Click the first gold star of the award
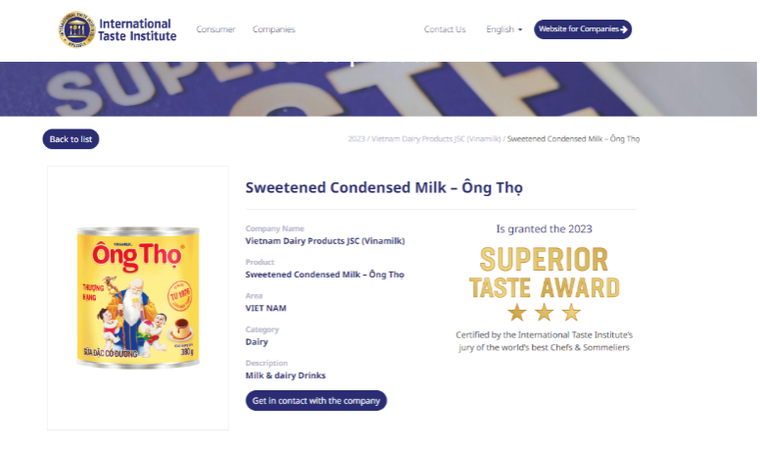Screen dimensions: 760x451 pyautogui.click(x=517, y=312)
